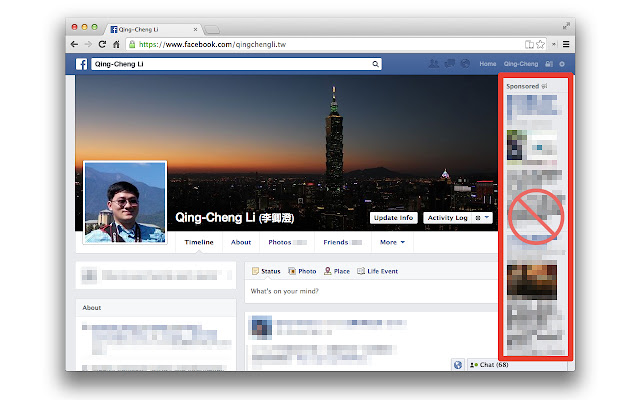Screen dimensions: 640x400
Task: Open the browser home page icon
Action: click(116, 44)
